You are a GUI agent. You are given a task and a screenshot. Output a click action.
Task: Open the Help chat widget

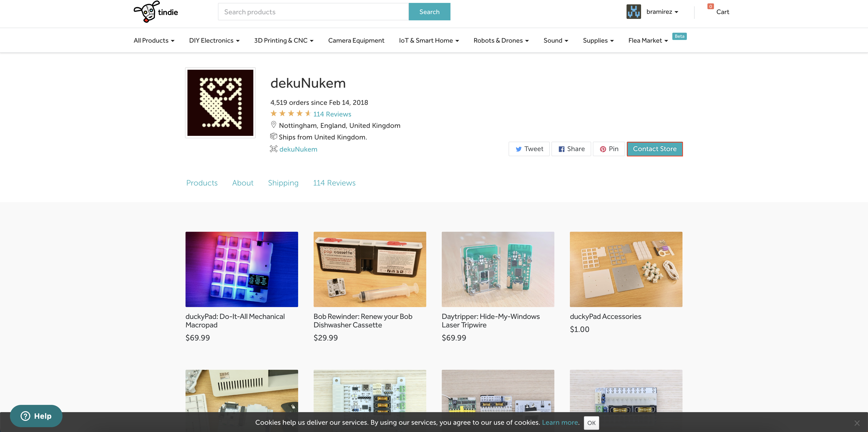click(36, 416)
